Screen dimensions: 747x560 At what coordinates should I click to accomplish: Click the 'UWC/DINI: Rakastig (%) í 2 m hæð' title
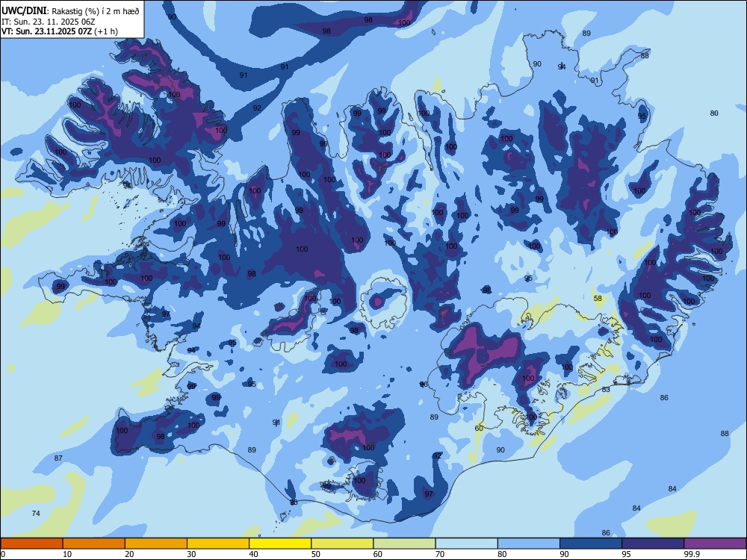click(70, 11)
